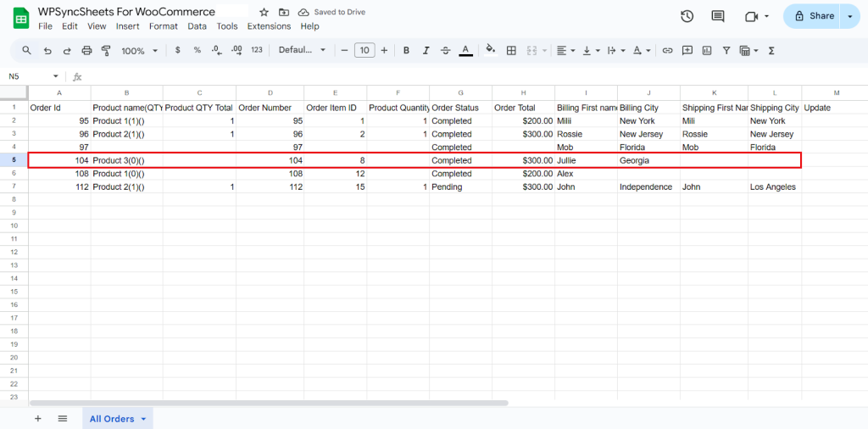This screenshot has width=868, height=429.
Task: Open the View menu
Action: click(x=97, y=26)
